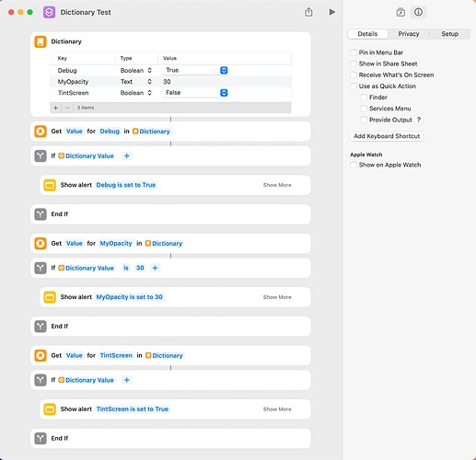Add a condition to the first If action

126,155
